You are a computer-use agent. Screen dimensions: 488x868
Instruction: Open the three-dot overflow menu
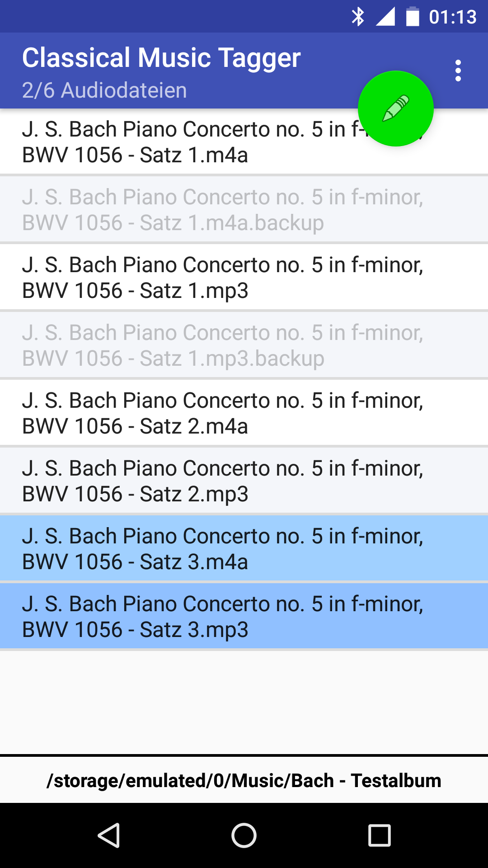[458, 71]
